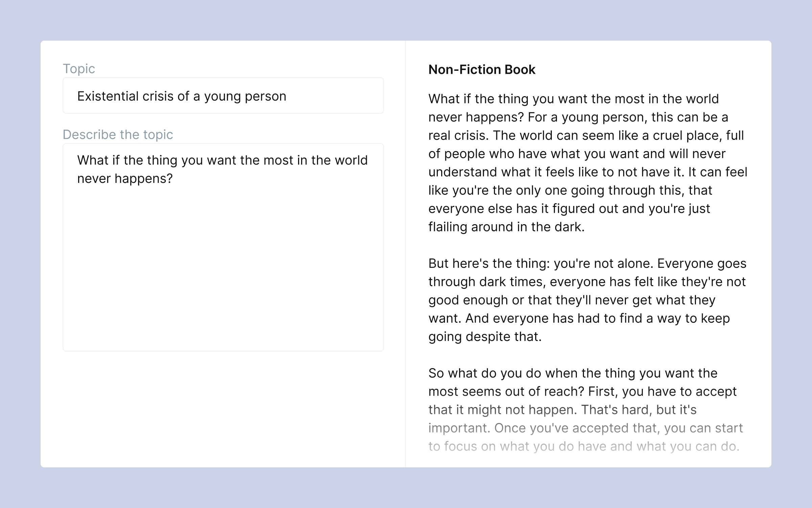This screenshot has height=508, width=812.
Task: Click "never happens?" in the description box
Action: click(125, 178)
